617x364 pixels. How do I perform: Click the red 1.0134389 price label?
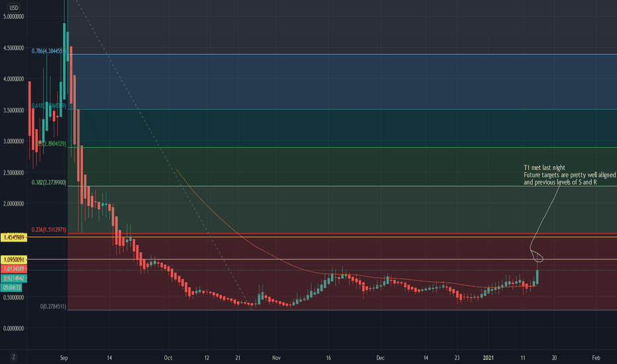point(14,269)
